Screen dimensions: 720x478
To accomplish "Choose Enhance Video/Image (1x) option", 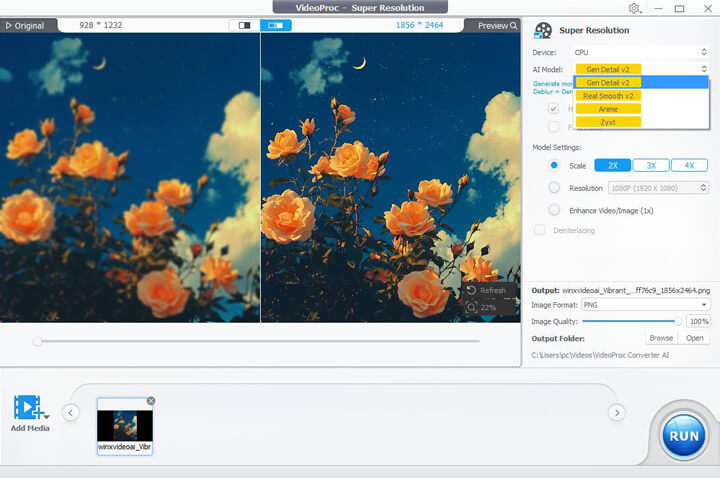I will pos(554,210).
